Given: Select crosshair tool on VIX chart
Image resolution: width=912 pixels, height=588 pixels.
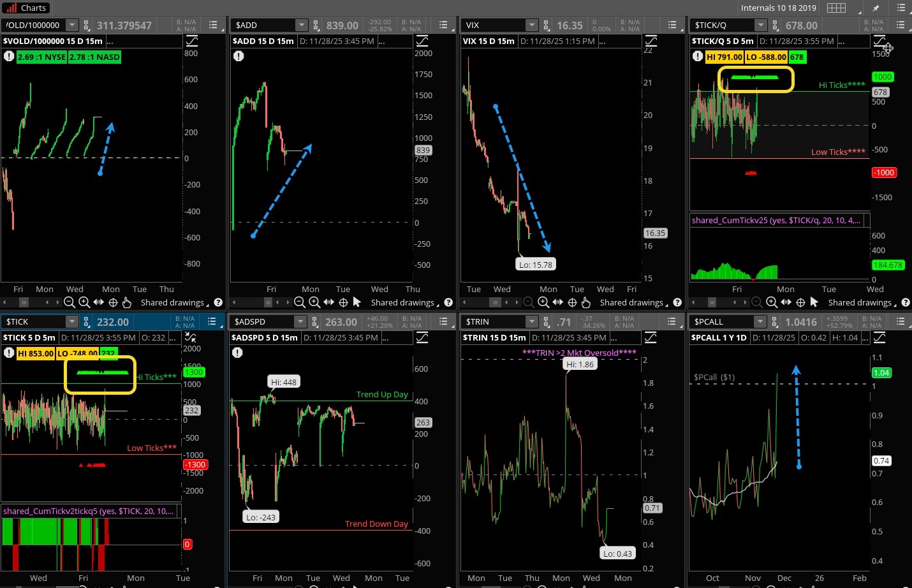Looking at the screenshot, I should pyautogui.click(x=572, y=302).
